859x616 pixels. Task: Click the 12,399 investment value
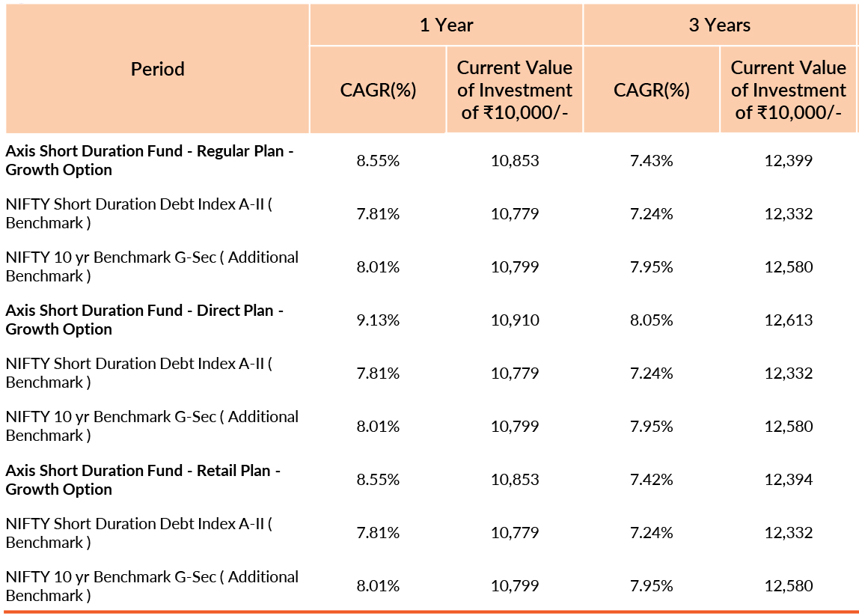(788, 160)
